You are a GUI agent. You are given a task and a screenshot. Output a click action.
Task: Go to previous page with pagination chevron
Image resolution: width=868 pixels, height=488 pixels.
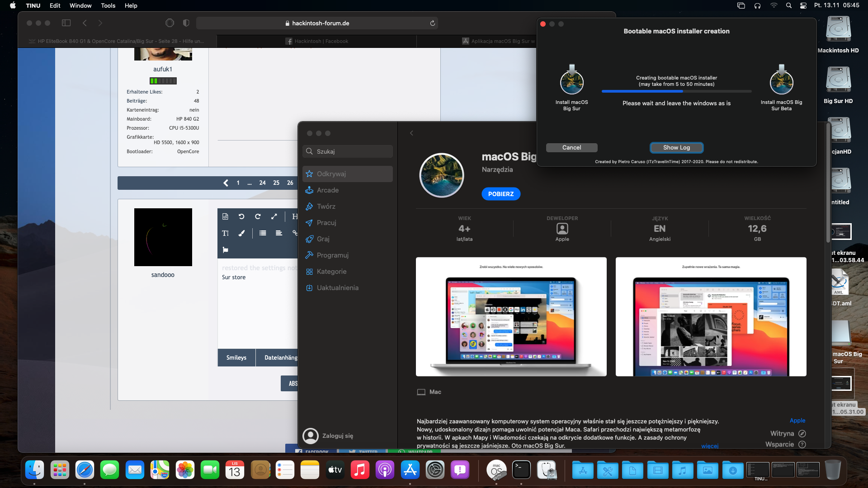pos(226,183)
